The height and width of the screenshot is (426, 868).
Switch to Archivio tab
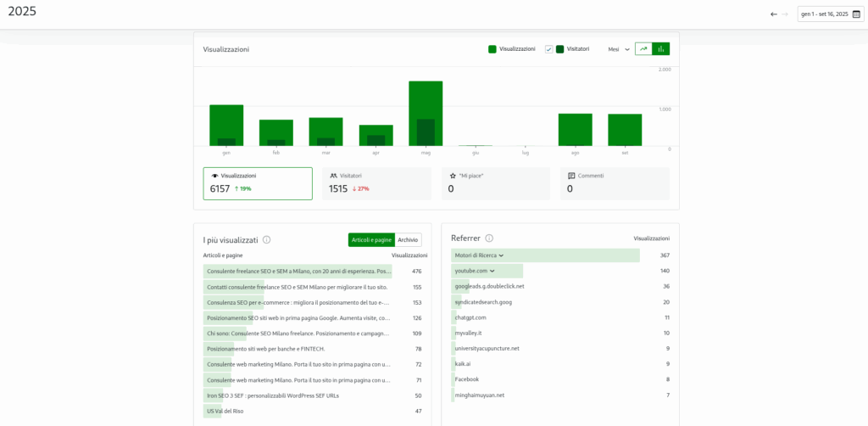[408, 240]
